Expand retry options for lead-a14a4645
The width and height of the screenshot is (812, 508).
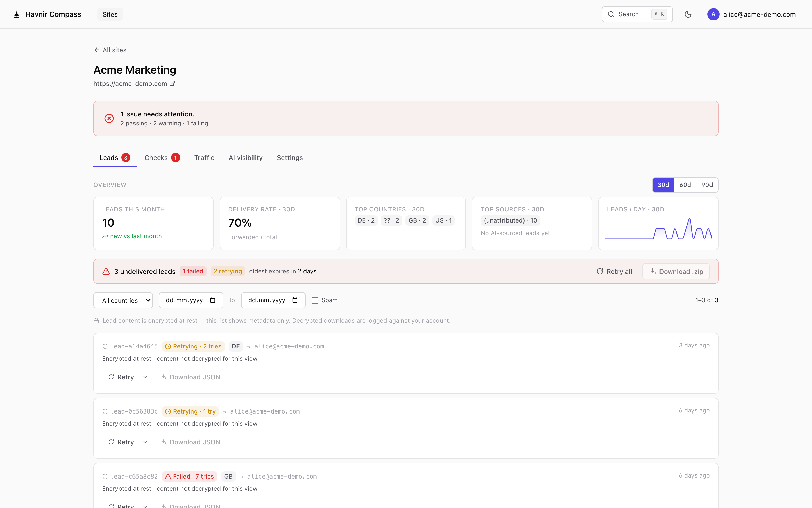pos(145,377)
